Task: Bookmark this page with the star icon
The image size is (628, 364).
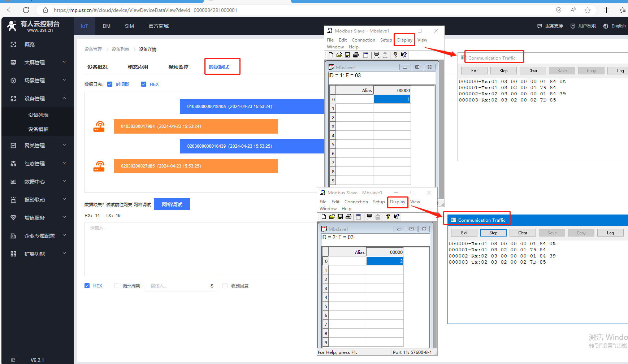Action: click(588, 10)
